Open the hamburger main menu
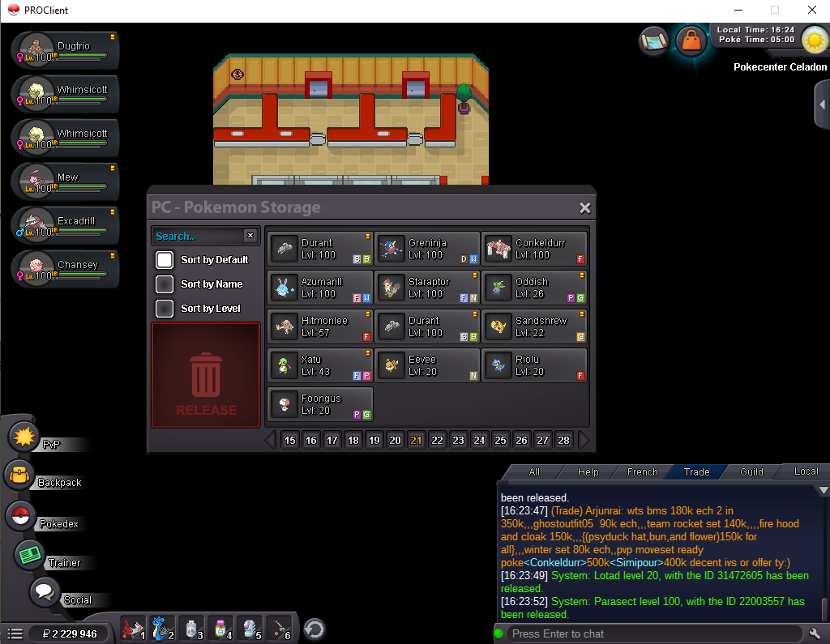This screenshot has height=644, width=830. [15, 633]
